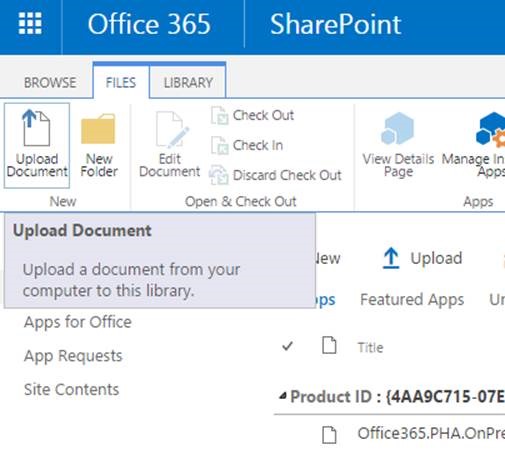The height and width of the screenshot is (475, 505).
Task: Open the Office 365 app launcher grid
Action: (30, 23)
